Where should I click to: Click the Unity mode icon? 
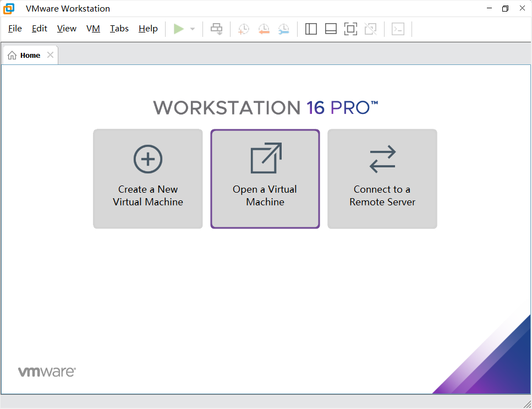(x=370, y=29)
